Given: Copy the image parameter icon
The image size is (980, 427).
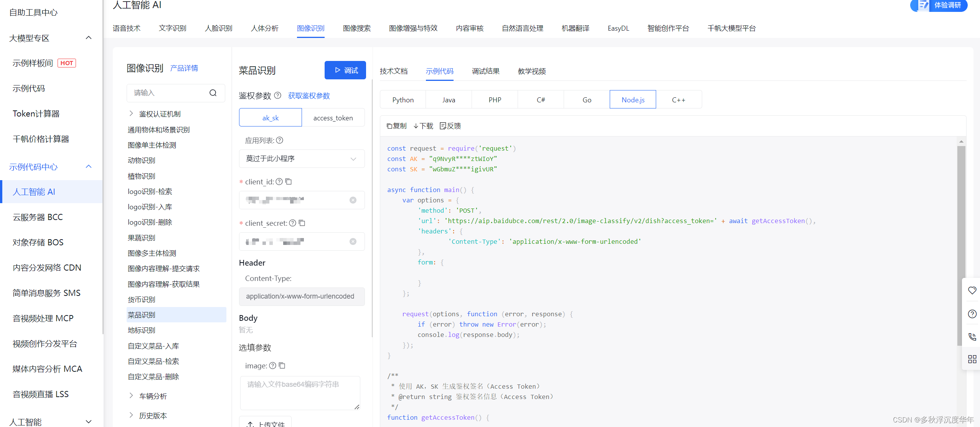Looking at the screenshot, I should [282, 366].
